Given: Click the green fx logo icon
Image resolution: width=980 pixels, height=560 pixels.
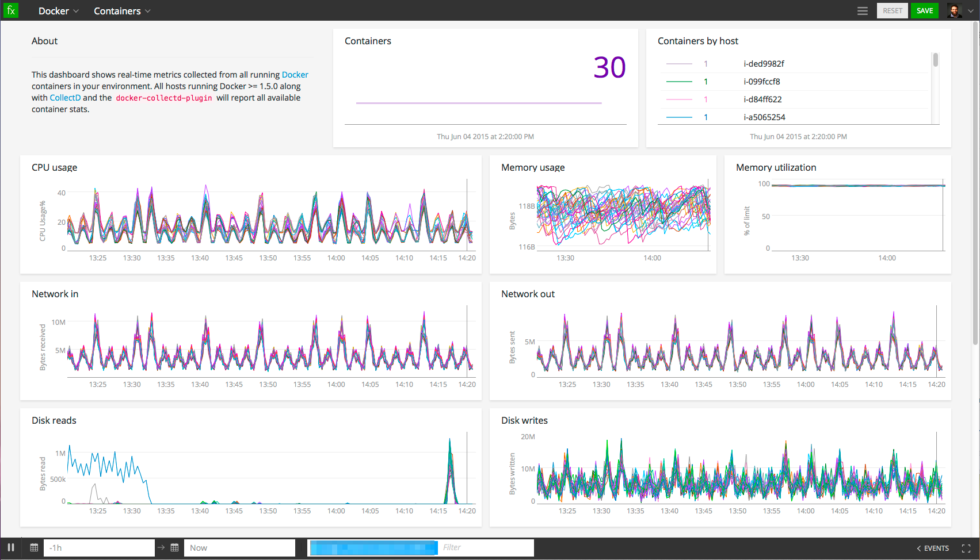Looking at the screenshot, I should pyautogui.click(x=10, y=10).
